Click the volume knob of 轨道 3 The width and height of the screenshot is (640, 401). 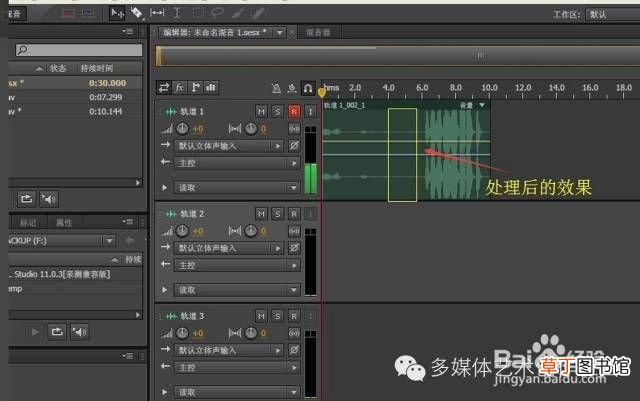[182, 334]
